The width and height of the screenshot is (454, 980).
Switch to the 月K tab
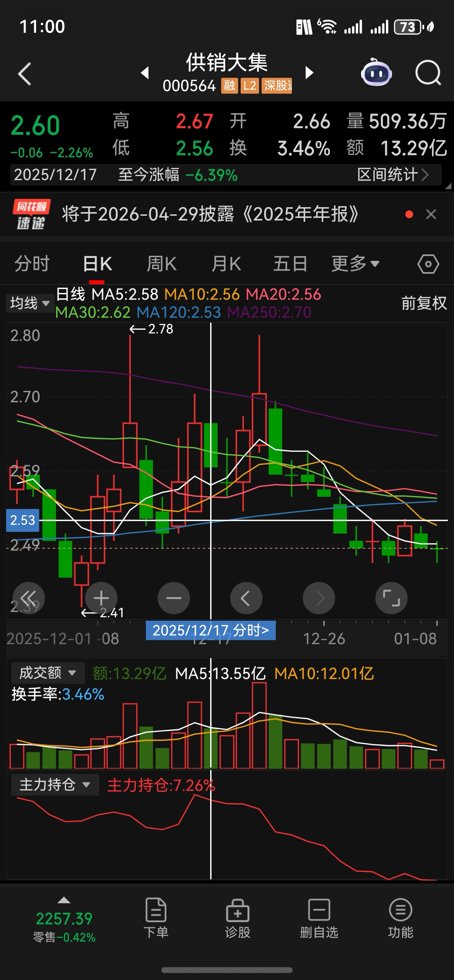pyautogui.click(x=226, y=264)
